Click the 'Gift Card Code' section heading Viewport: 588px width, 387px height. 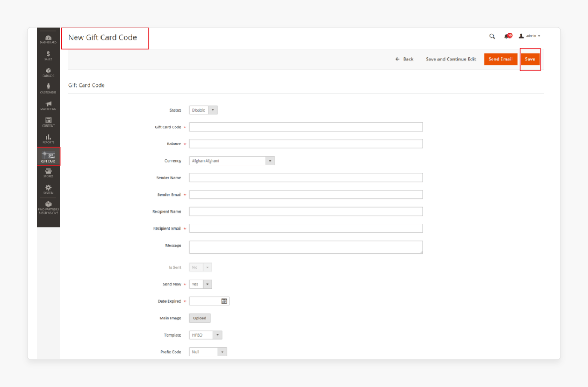[86, 85]
